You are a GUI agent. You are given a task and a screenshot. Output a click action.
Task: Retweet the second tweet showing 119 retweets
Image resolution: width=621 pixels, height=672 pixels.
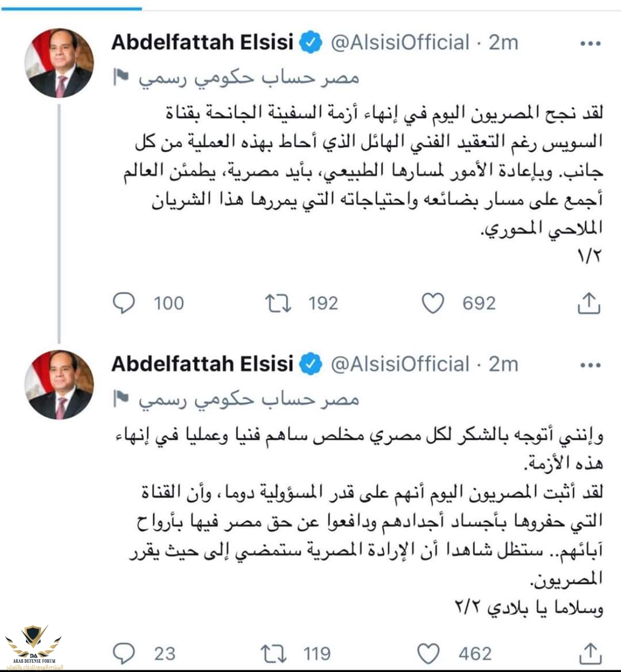point(273,654)
